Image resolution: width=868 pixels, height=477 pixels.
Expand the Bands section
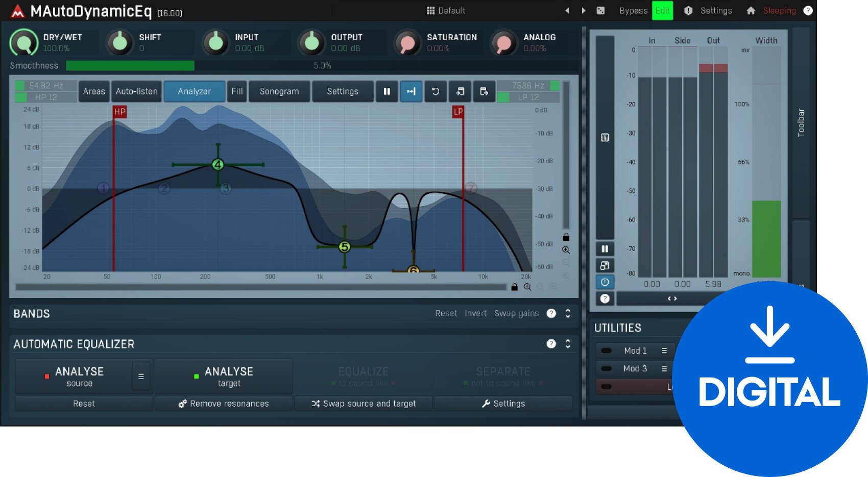pos(568,313)
